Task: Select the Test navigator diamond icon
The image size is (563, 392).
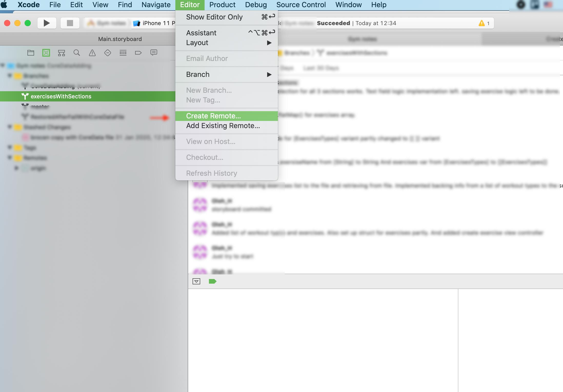Action: click(x=108, y=53)
